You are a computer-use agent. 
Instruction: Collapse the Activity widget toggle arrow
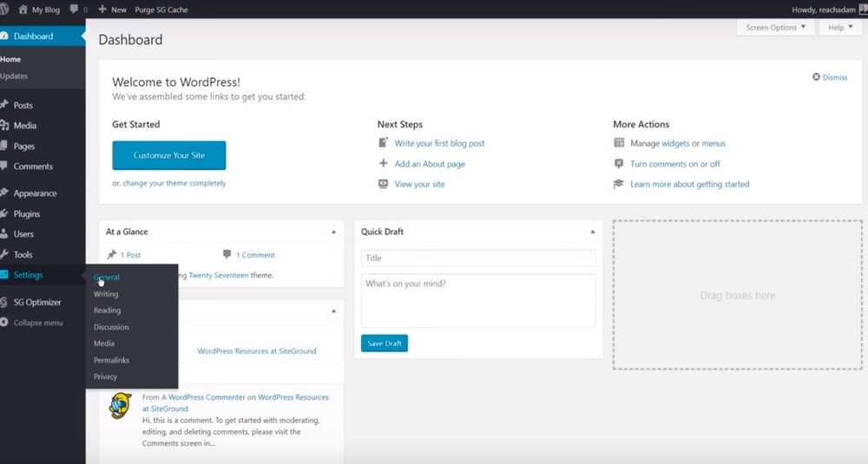click(x=334, y=310)
